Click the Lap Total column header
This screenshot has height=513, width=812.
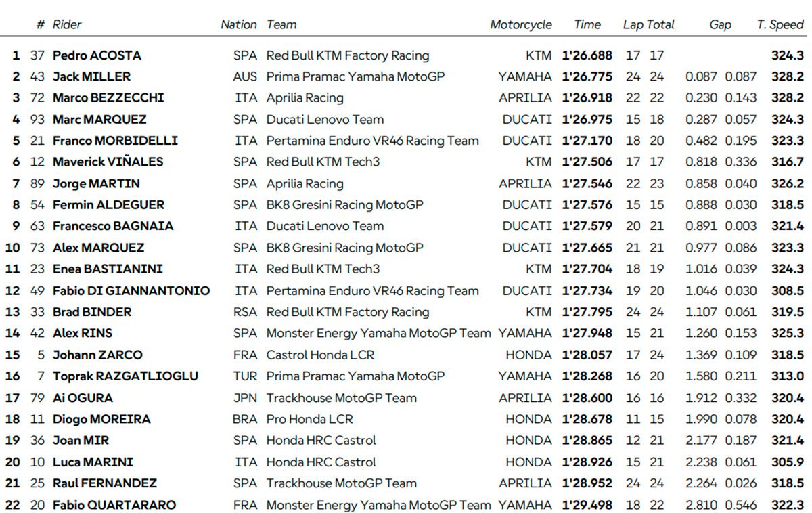point(648,24)
